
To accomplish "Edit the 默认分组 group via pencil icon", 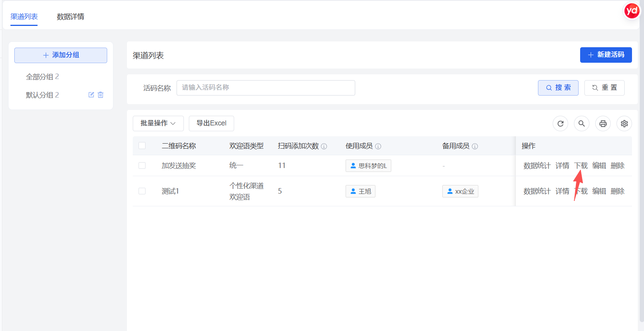I will tap(91, 95).
